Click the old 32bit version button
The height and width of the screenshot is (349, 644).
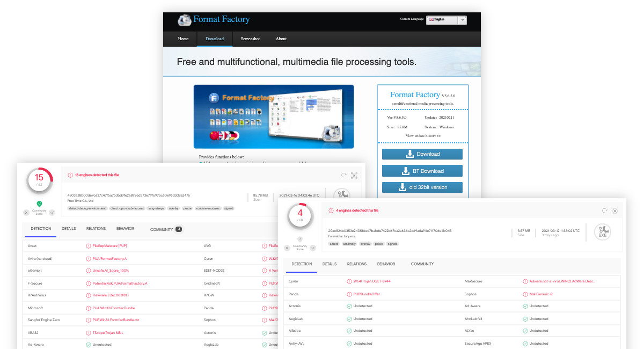(x=422, y=187)
